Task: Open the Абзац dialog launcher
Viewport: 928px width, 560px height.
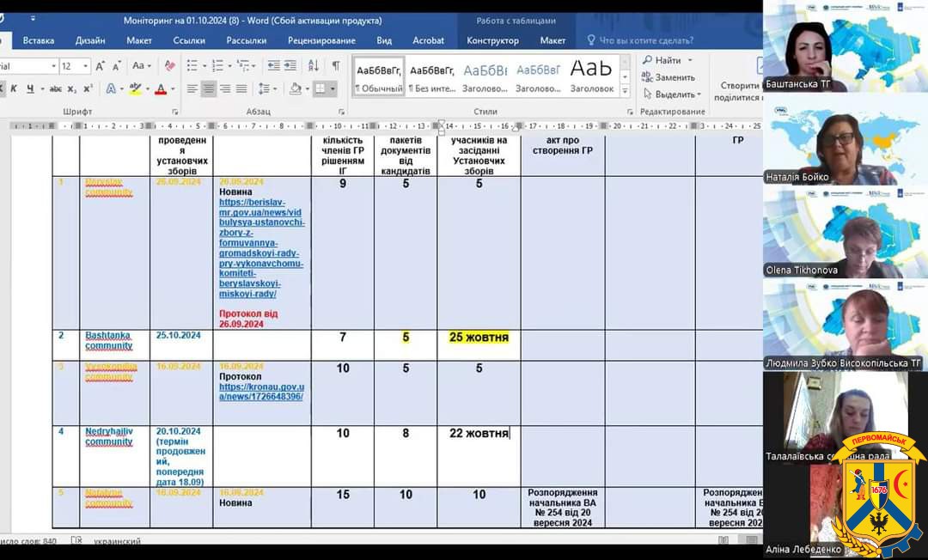Action: point(341,111)
